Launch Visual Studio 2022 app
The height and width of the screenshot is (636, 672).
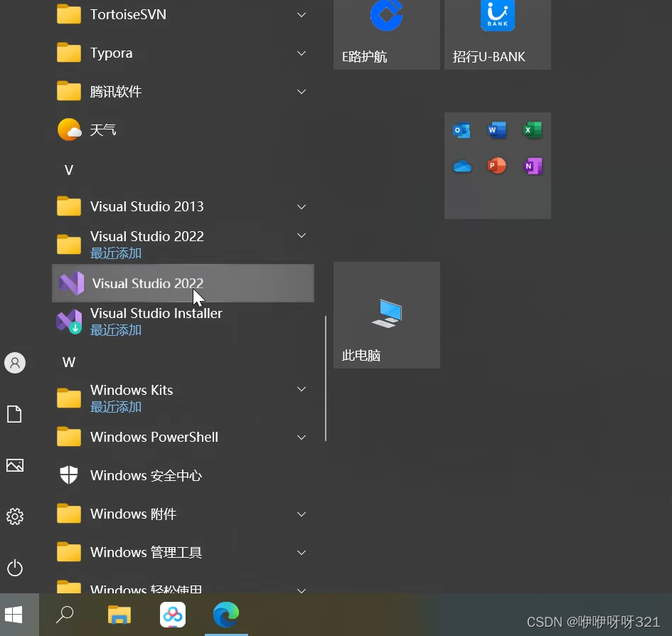(x=183, y=283)
